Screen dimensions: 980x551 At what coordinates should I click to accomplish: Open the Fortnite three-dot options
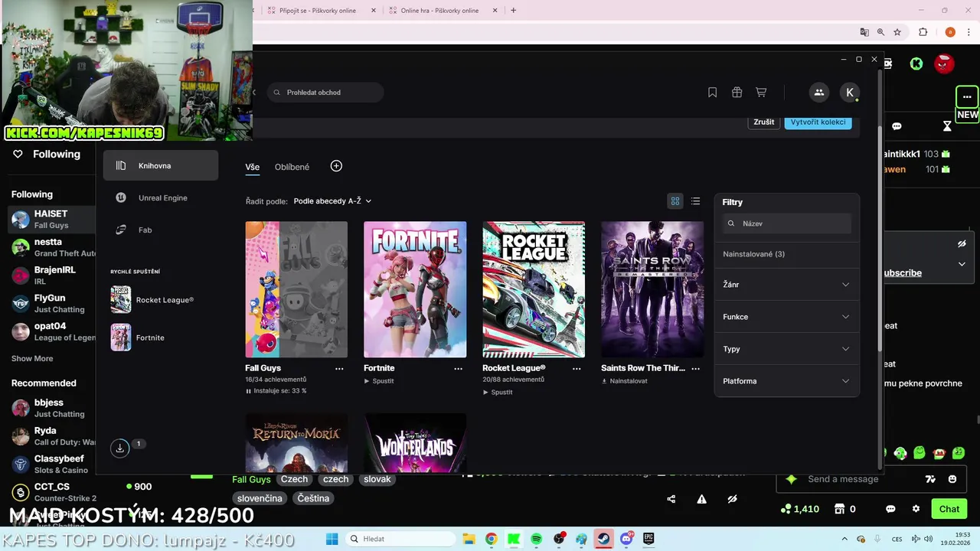(x=458, y=369)
